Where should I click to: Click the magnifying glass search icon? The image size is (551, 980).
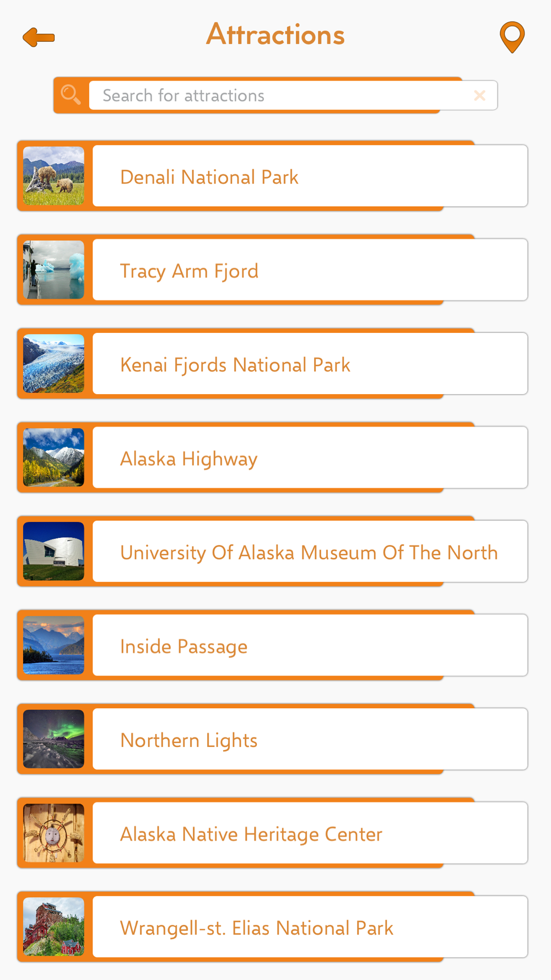pos(71,95)
